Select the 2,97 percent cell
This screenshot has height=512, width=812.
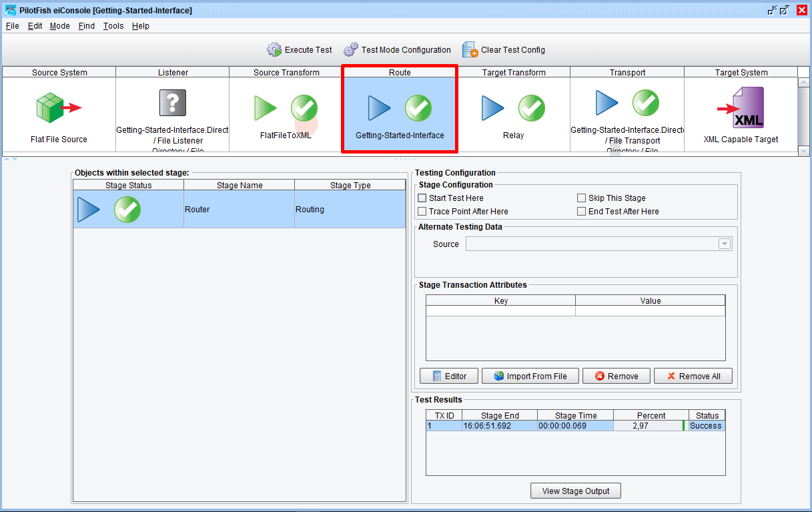pos(651,426)
